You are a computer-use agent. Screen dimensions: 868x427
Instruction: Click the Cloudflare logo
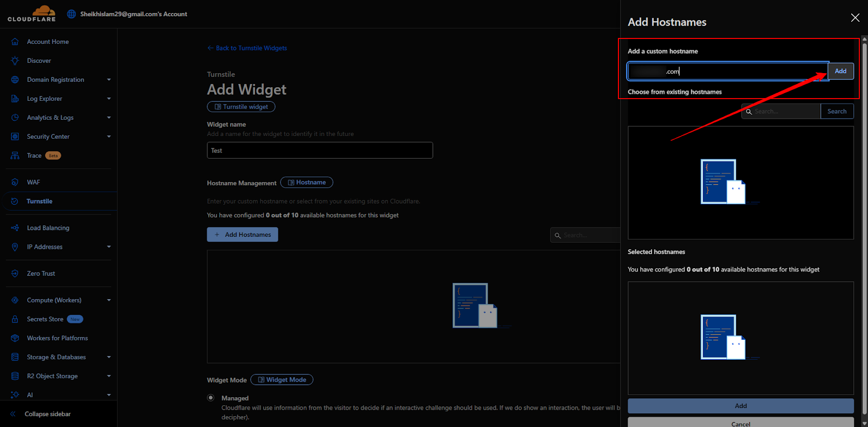pyautogui.click(x=31, y=14)
